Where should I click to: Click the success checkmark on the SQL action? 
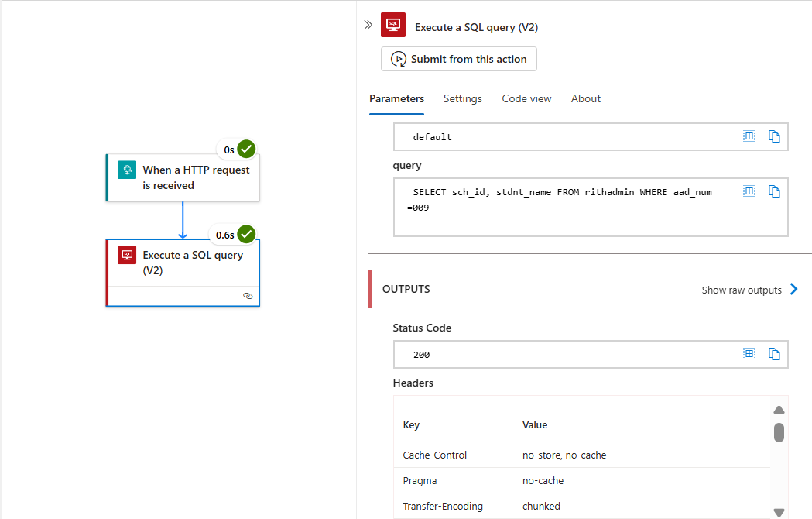click(246, 235)
